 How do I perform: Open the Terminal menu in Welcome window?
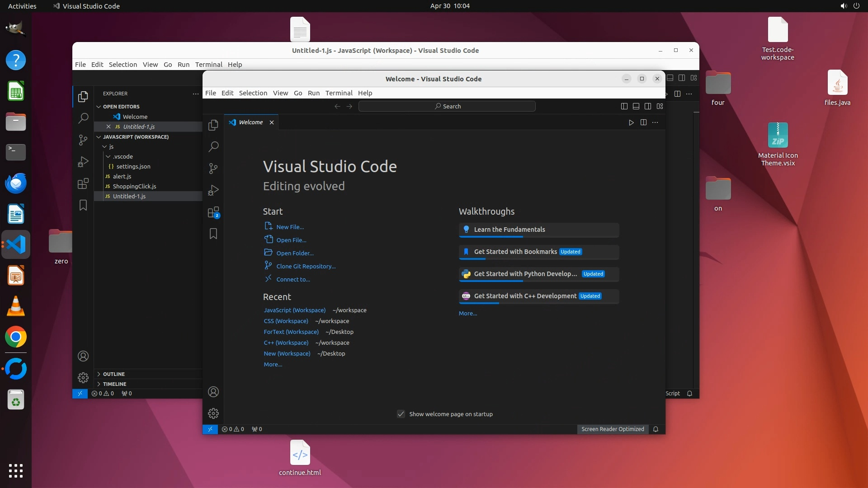pos(339,93)
